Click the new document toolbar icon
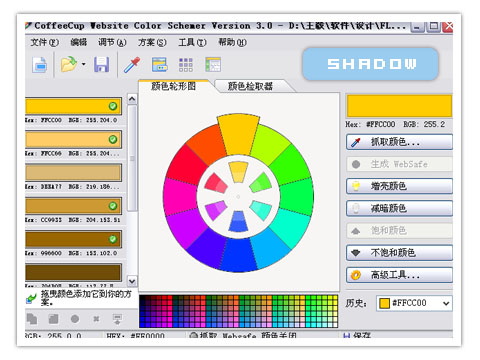The width and height of the screenshot is (480, 360). pos(40,65)
